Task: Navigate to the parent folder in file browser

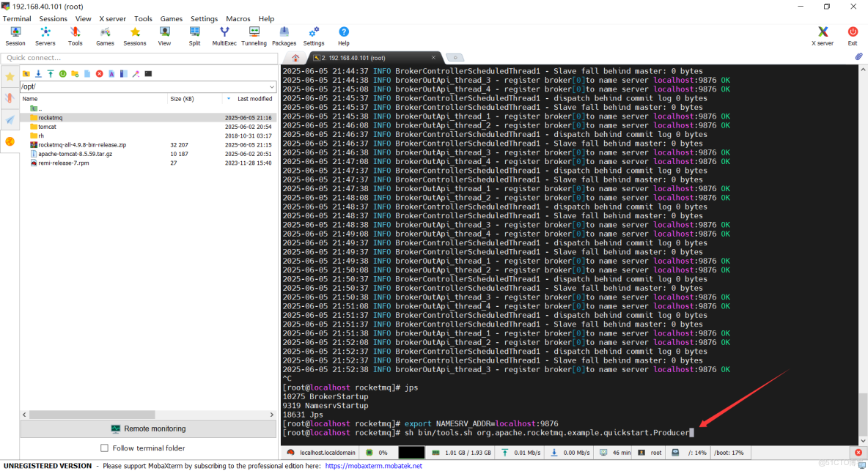Action: click(26, 73)
